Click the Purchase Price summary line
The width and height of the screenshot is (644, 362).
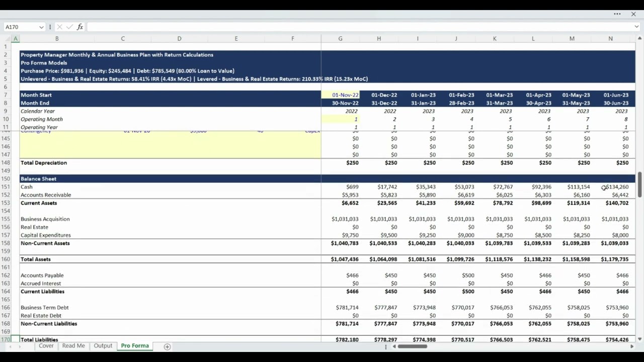click(127, 71)
